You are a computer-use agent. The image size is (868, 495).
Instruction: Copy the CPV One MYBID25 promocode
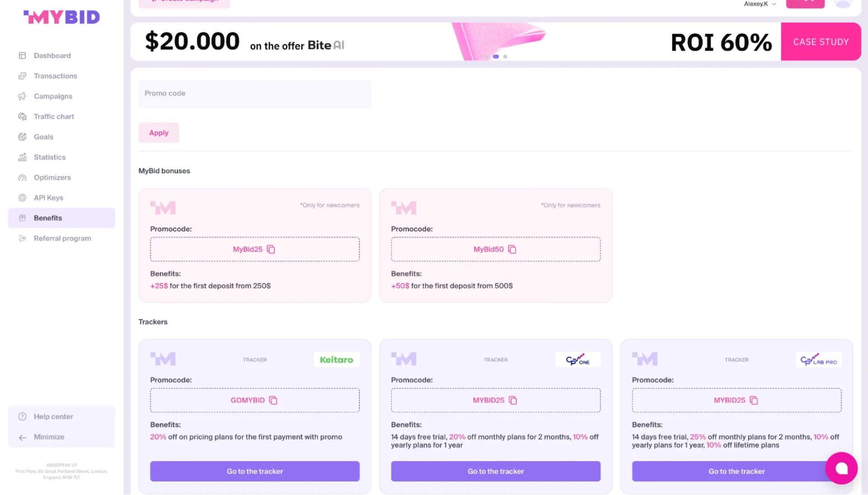tap(513, 401)
